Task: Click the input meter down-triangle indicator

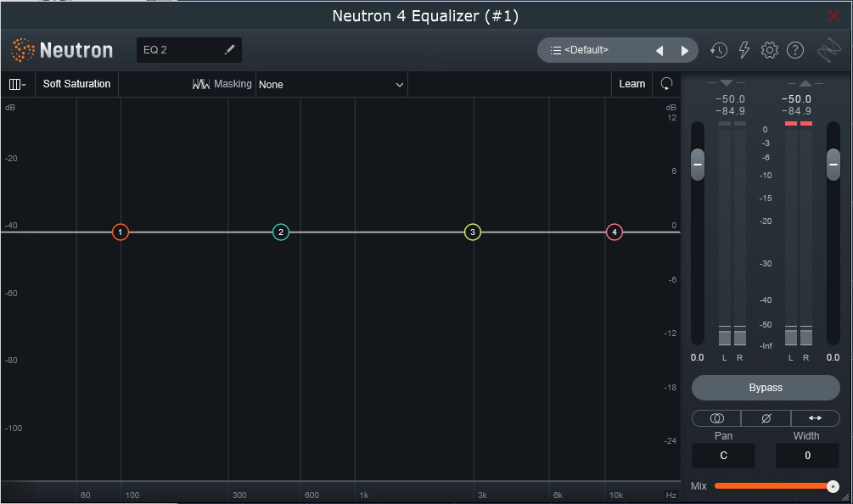Action: 727,83
